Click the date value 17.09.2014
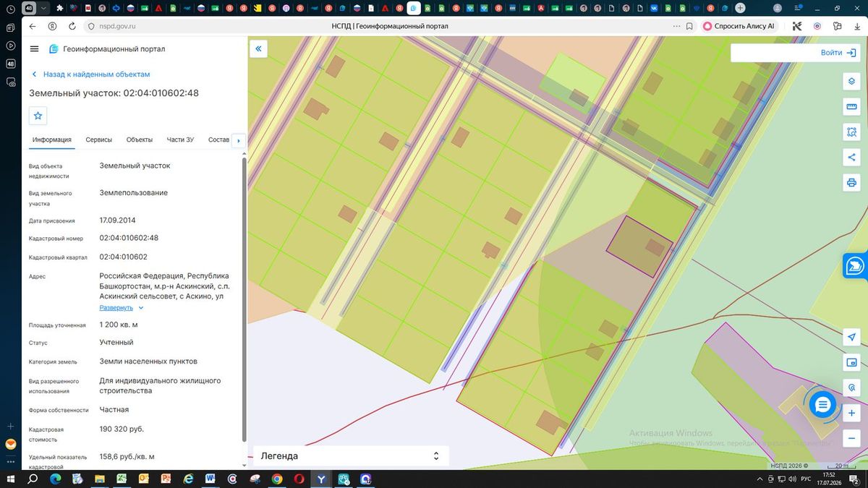Image resolution: width=868 pixels, height=488 pixels. click(117, 220)
